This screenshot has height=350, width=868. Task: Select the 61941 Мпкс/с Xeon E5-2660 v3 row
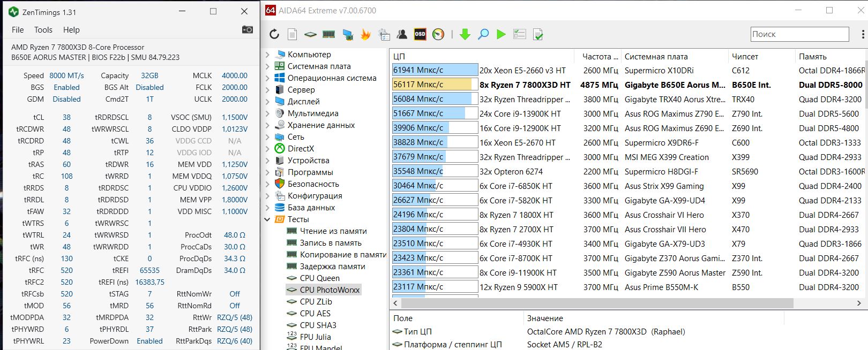coord(629,70)
